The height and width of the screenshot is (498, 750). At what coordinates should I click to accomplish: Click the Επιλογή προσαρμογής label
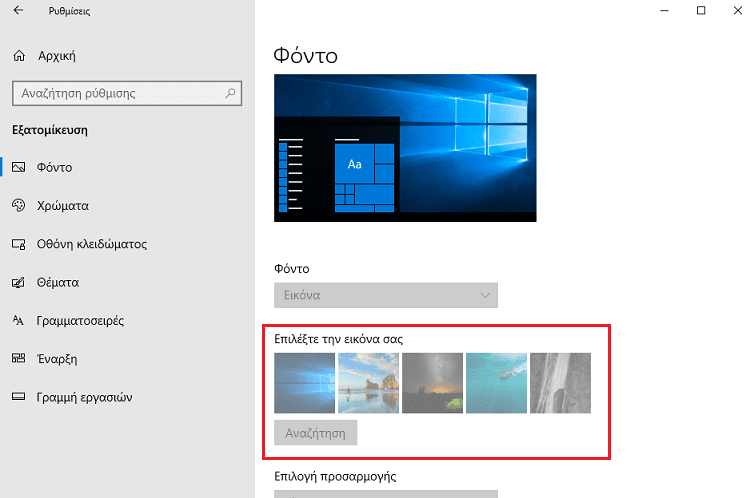tap(335, 476)
